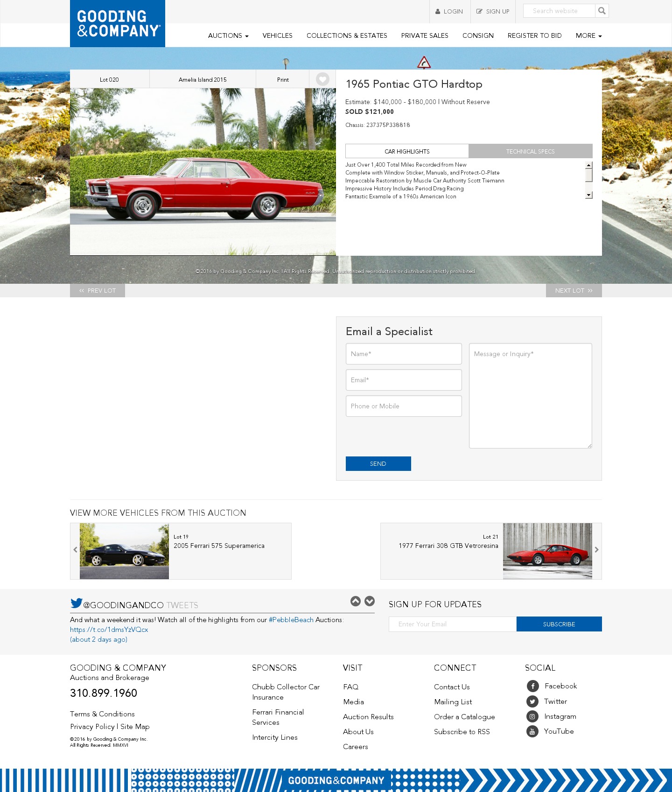Show previous tweet with up arrow

[356, 601]
